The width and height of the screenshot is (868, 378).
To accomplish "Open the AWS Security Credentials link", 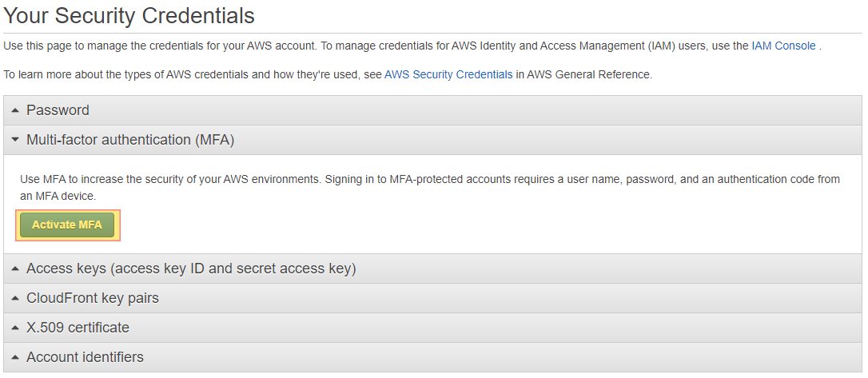I will (448, 74).
